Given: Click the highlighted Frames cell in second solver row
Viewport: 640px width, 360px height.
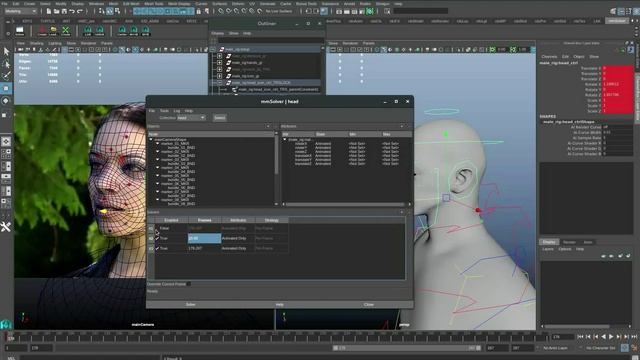Looking at the screenshot, I should pos(204,238).
